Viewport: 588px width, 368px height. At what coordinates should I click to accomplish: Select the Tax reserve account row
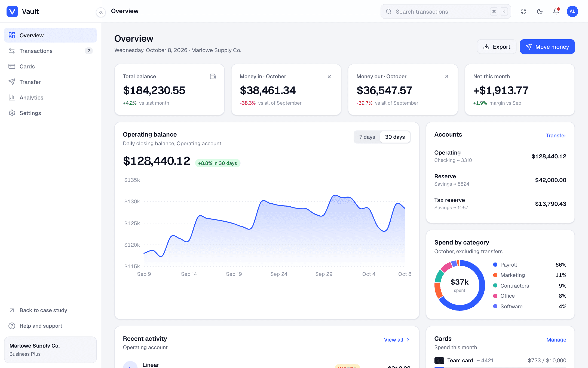500,204
